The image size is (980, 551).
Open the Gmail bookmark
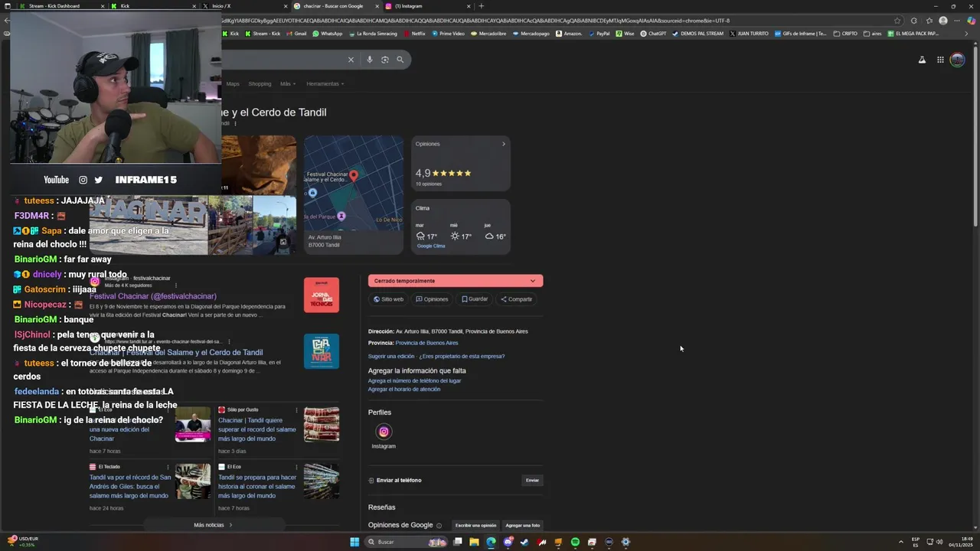296,34
